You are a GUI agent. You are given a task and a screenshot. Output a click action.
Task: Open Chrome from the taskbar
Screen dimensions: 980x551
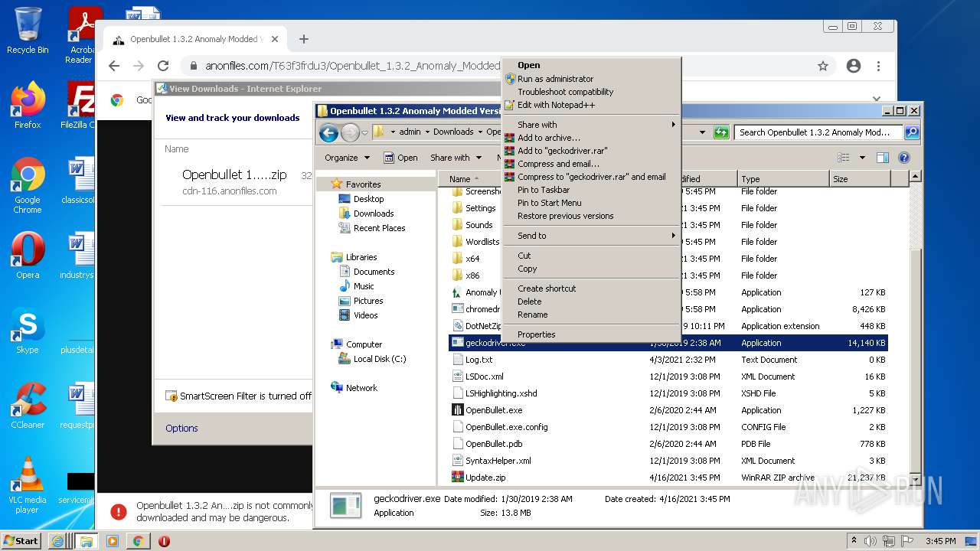coord(139,540)
